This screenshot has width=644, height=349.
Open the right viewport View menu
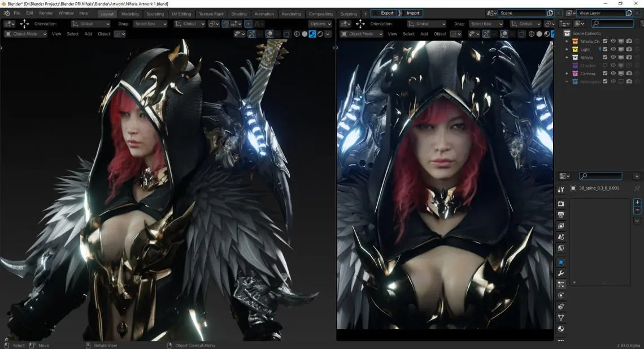tap(392, 34)
